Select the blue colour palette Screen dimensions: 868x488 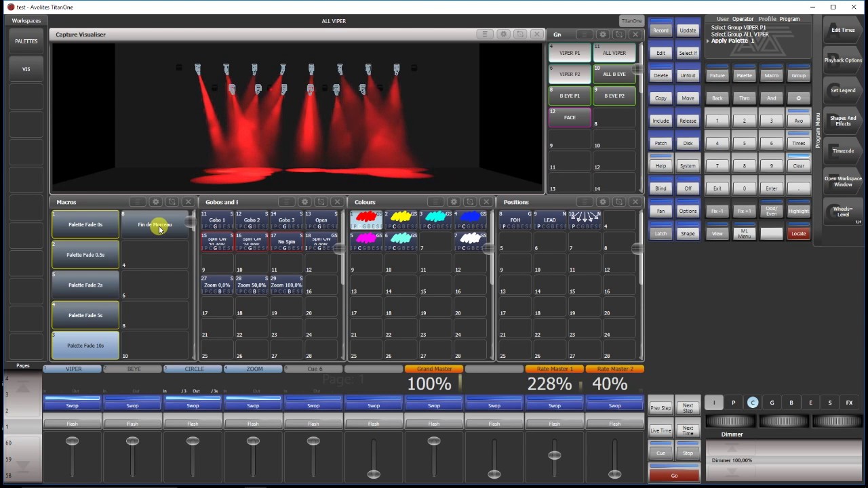click(x=470, y=220)
